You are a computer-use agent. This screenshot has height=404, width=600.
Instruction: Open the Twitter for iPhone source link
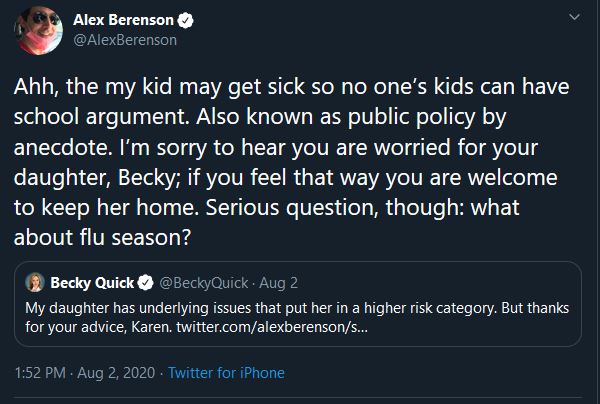pyautogui.click(x=226, y=373)
